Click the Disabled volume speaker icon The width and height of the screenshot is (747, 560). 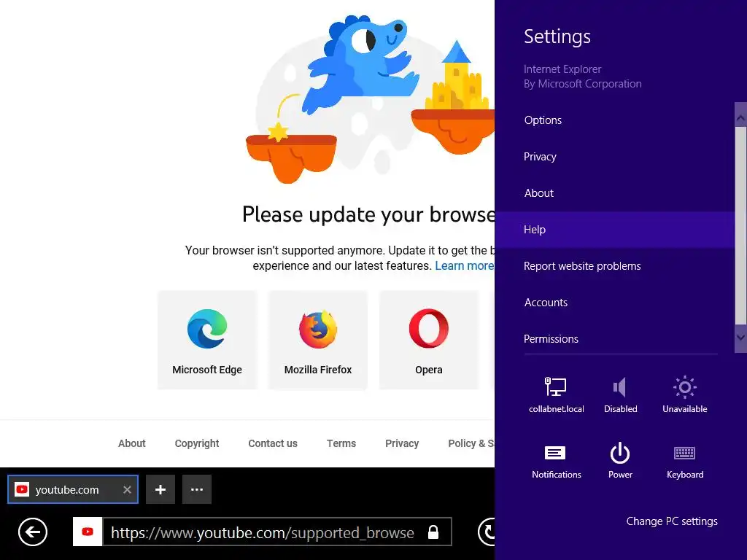coord(620,386)
